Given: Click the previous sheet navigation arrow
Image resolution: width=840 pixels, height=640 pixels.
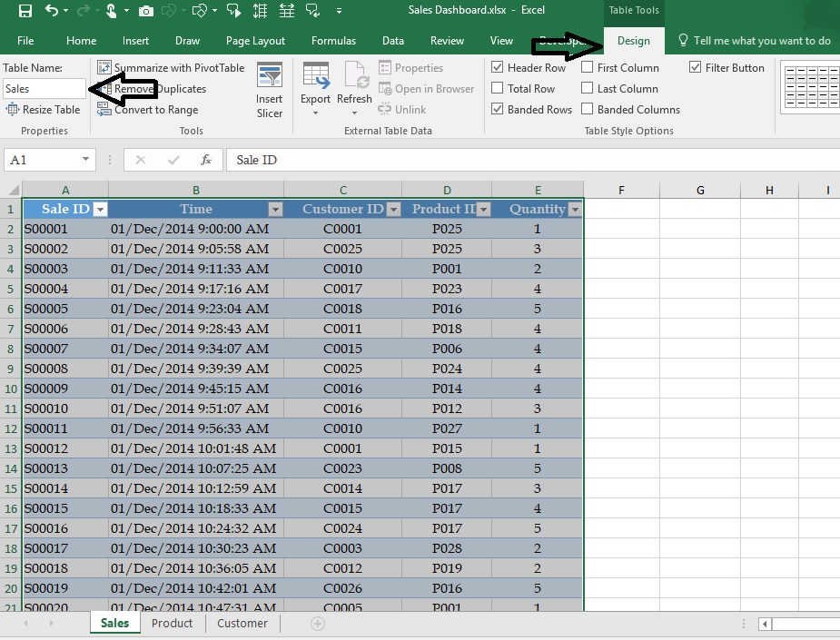Looking at the screenshot, I should coord(25,624).
